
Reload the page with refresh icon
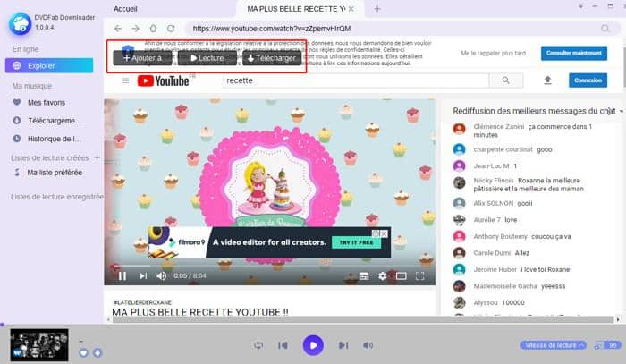point(171,29)
